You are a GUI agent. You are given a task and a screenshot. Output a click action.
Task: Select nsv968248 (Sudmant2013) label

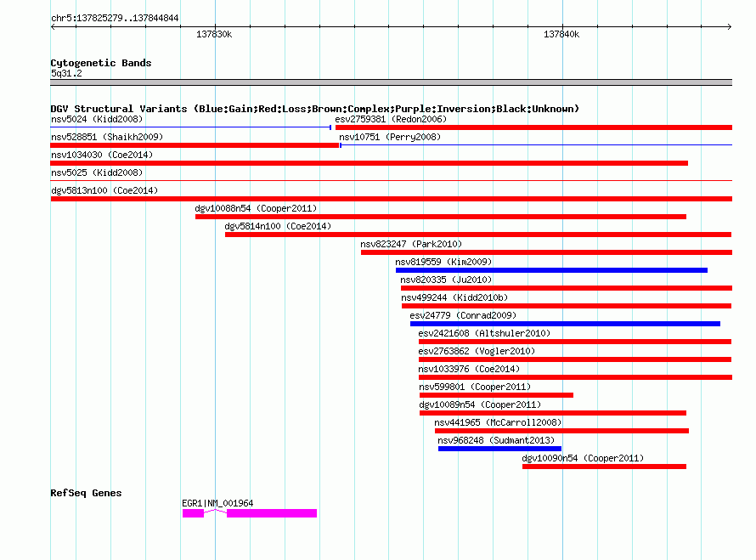[496, 440]
